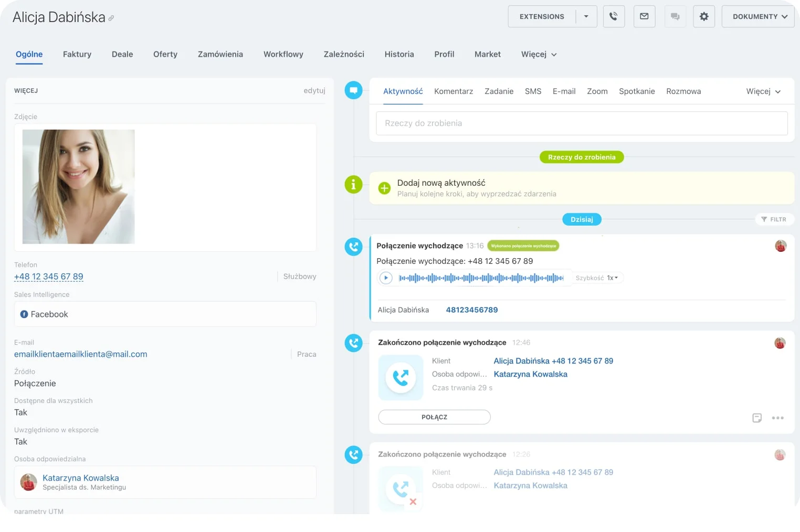
Task: Play the outgoing call recording
Action: (386, 278)
